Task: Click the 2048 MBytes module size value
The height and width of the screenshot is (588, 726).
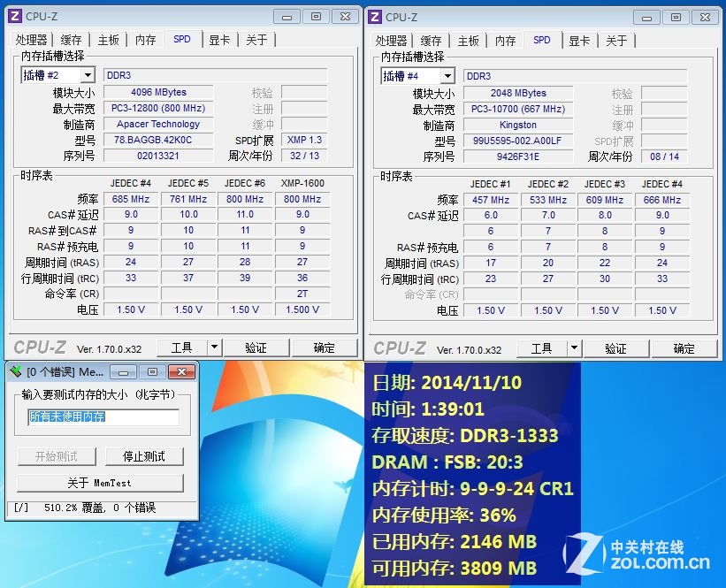Action: coord(518,93)
